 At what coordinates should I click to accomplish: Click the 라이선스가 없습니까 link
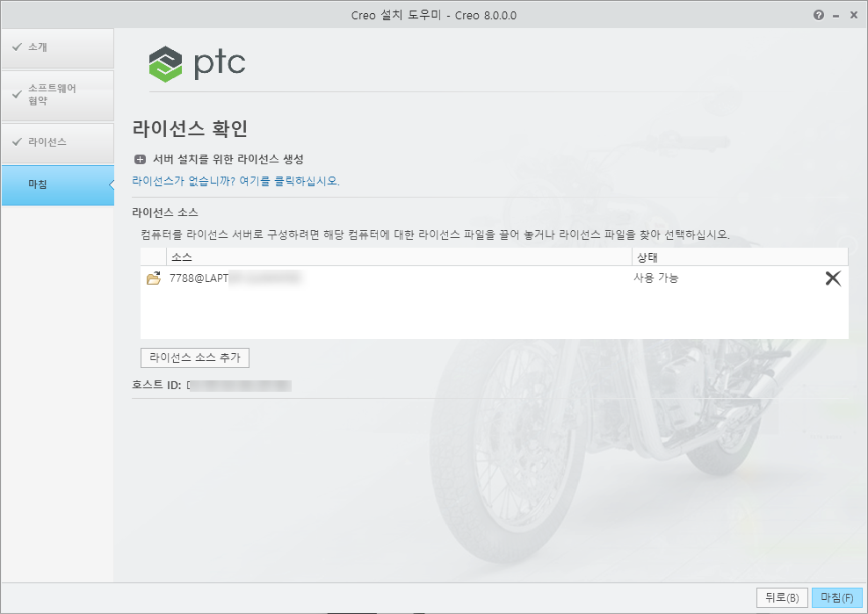235,181
